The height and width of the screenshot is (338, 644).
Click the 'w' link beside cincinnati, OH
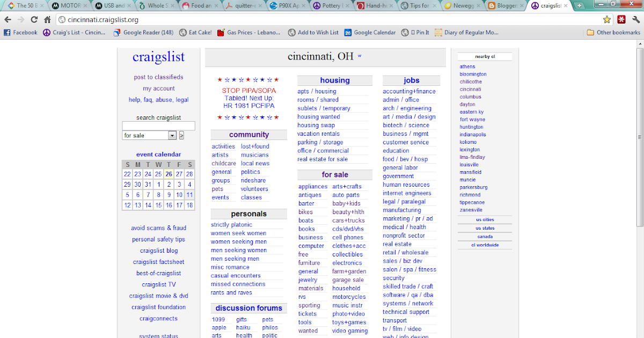(x=360, y=56)
